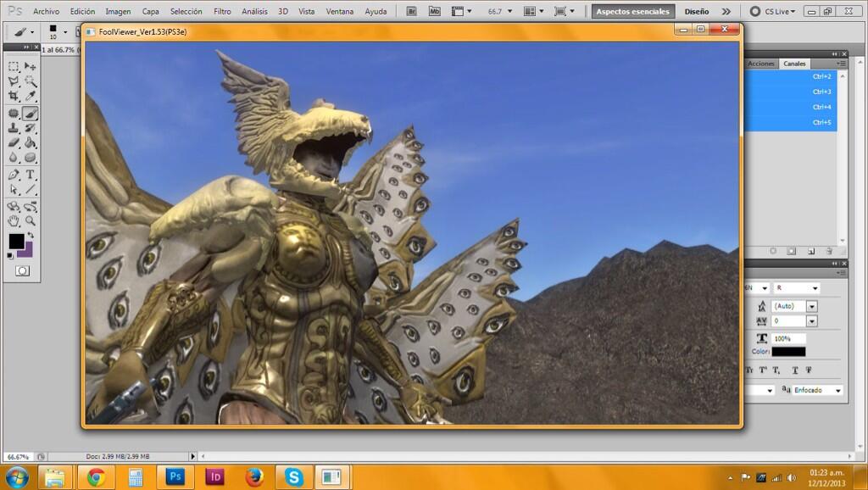The height and width of the screenshot is (490, 868).
Task: Select the Eyedropper tool
Action: [30, 97]
